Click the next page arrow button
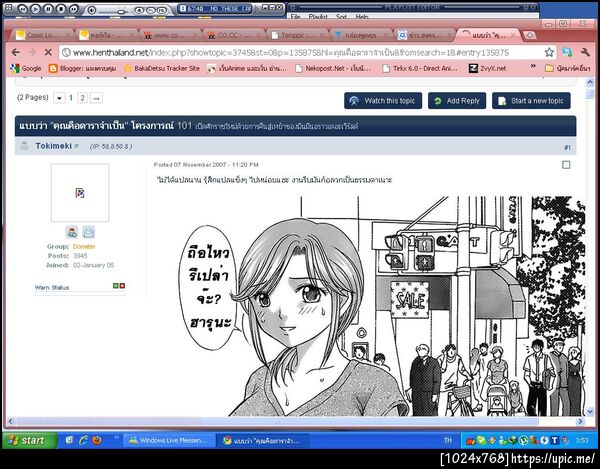 96,98
